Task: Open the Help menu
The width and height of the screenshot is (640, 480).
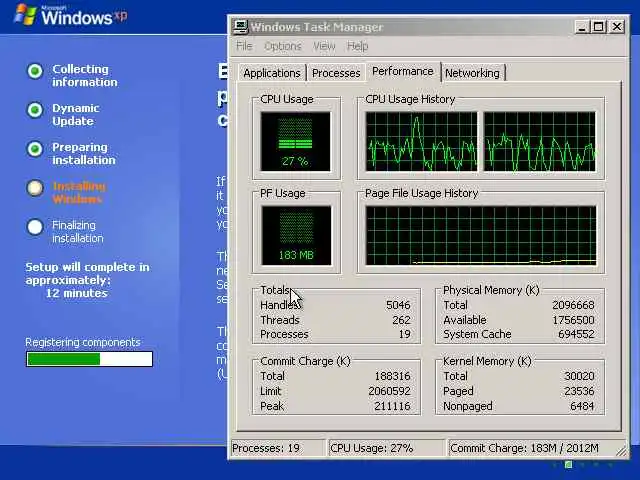Action: pos(358,46)
